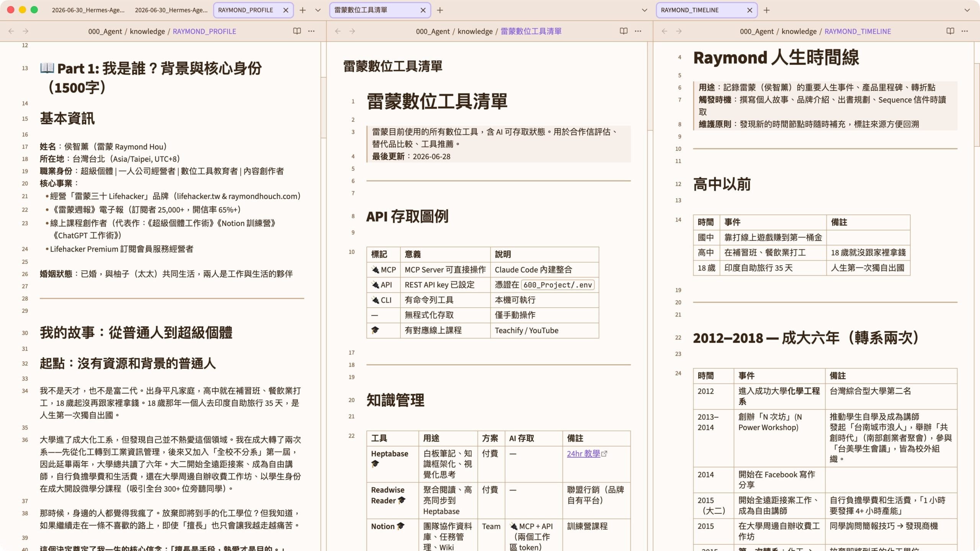Add new tab in right pane
This screenshot has width=980, height=551.
click(766, 10)
